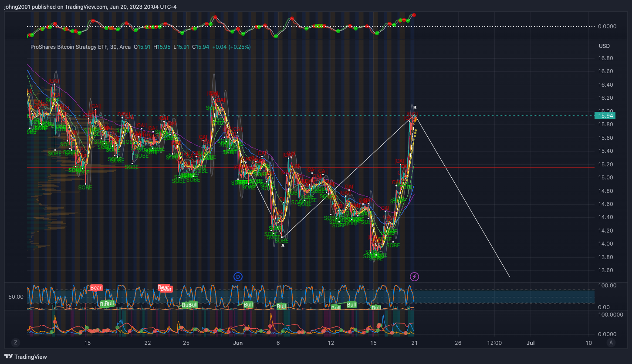Select the point B label at the peak
The image size is (632, 364).
click(415, 108)
